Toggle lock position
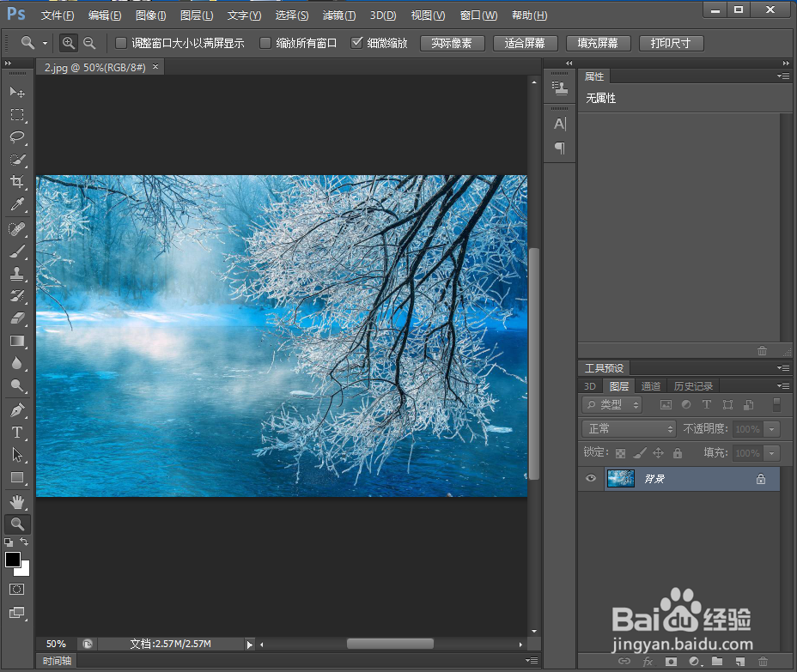 [x=658, y=452]
